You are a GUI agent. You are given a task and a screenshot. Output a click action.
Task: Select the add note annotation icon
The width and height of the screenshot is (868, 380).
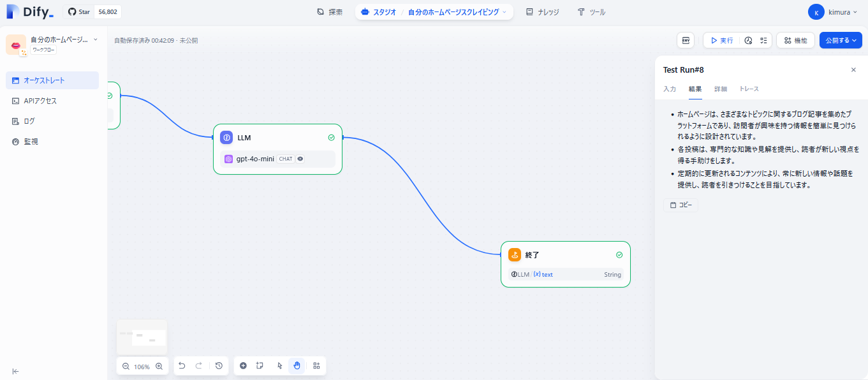coord(260,365)
